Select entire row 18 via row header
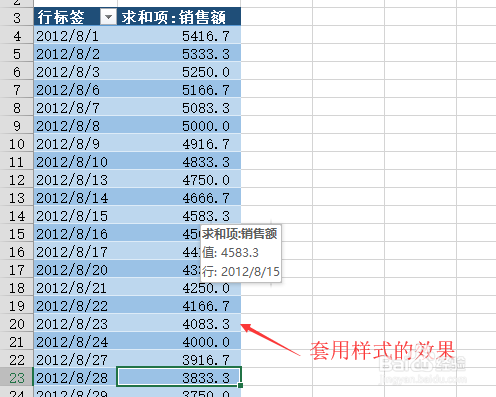496x397 pixels. [x=17, y=288]
